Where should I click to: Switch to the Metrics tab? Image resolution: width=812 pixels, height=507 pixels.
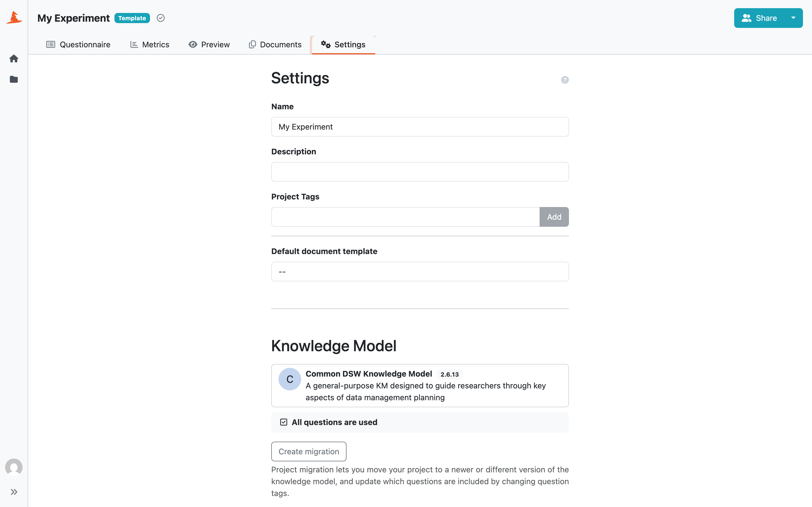pyautogui.click(x=150, y=45)
